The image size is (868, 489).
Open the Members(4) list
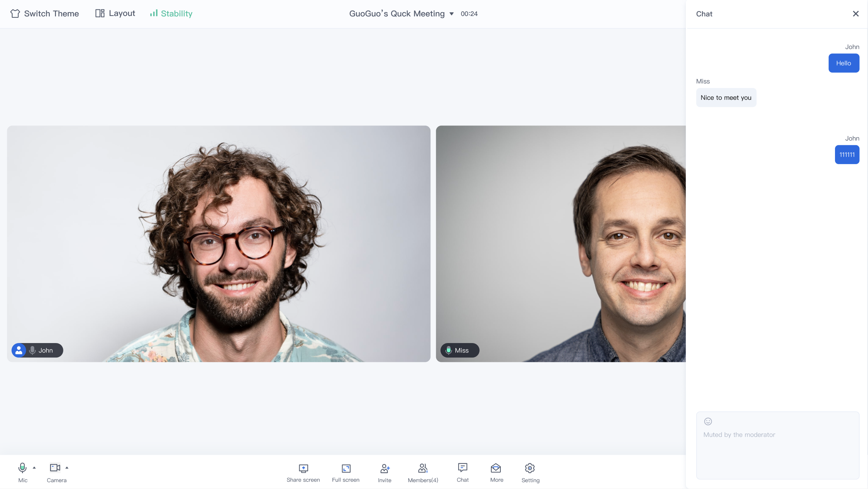click(x=423, y=469)
